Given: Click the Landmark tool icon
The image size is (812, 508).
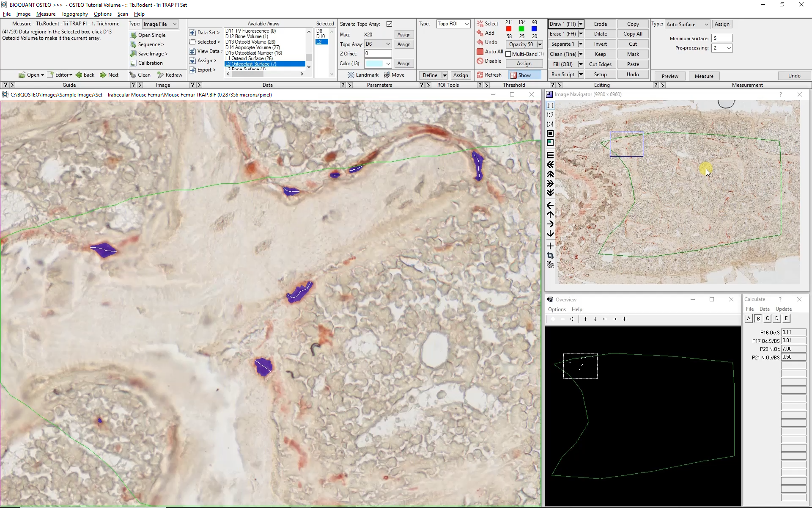Looking at the screenshot, I should pos(351,75).
